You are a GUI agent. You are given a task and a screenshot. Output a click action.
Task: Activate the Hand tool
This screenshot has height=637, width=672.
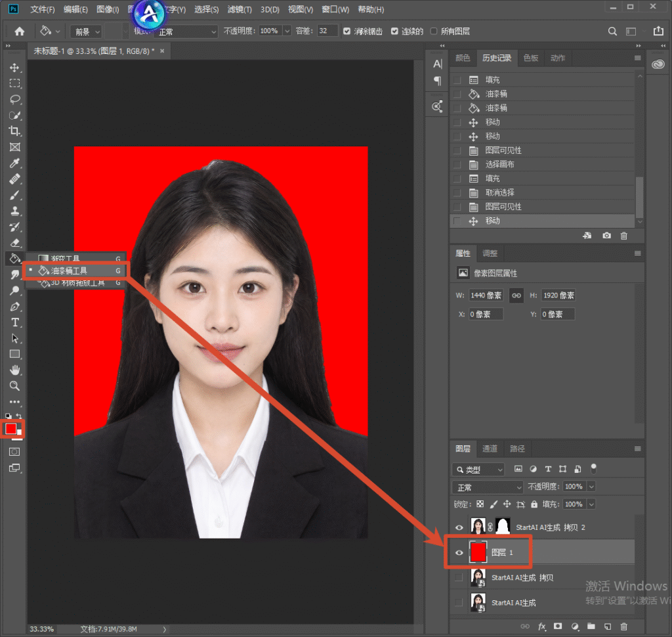(x=14, y=370)
